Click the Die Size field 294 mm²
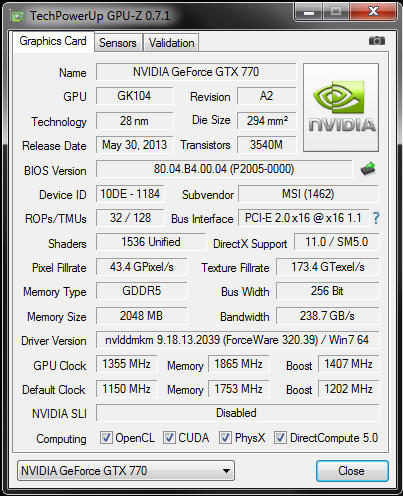This screenshot has height=496, width=403. tap(267, 121)
